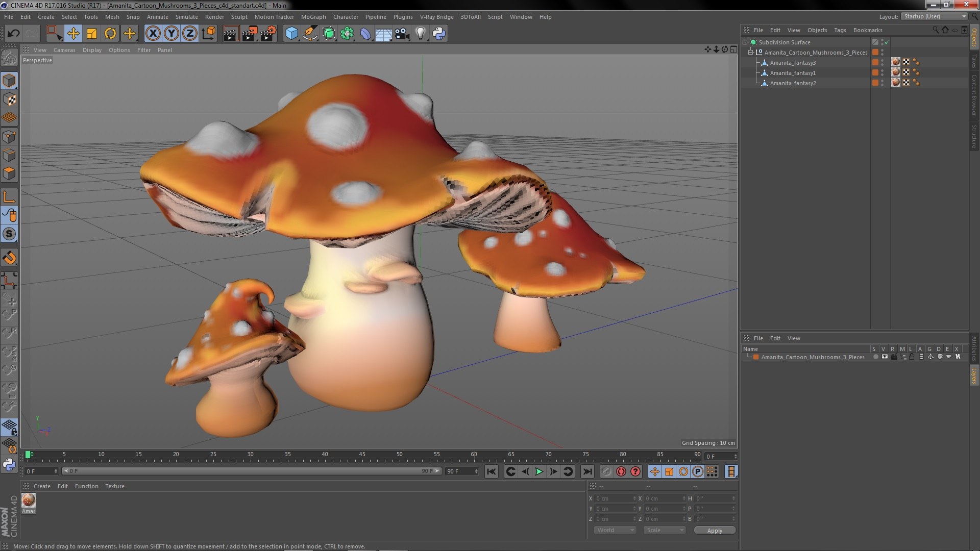980x551 pixels.
Task: Activate the Rotate tool in top toolbar
Action: (x=110, y=34)
